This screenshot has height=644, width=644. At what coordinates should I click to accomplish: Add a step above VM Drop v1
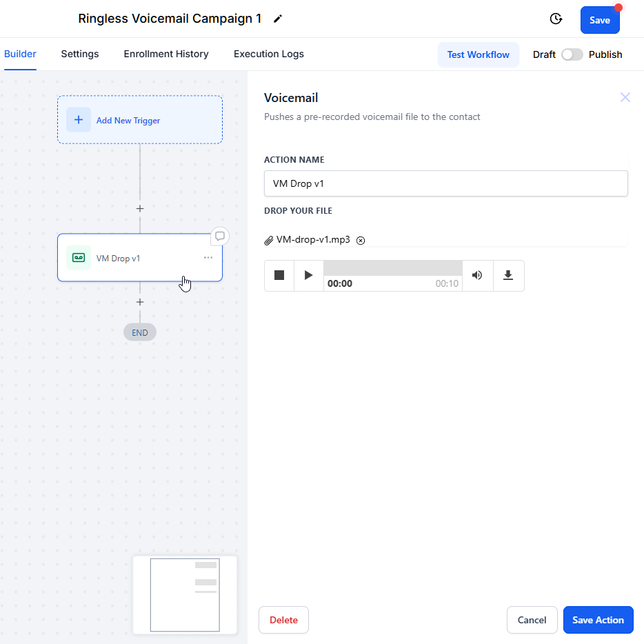click(x=140, y=208)
